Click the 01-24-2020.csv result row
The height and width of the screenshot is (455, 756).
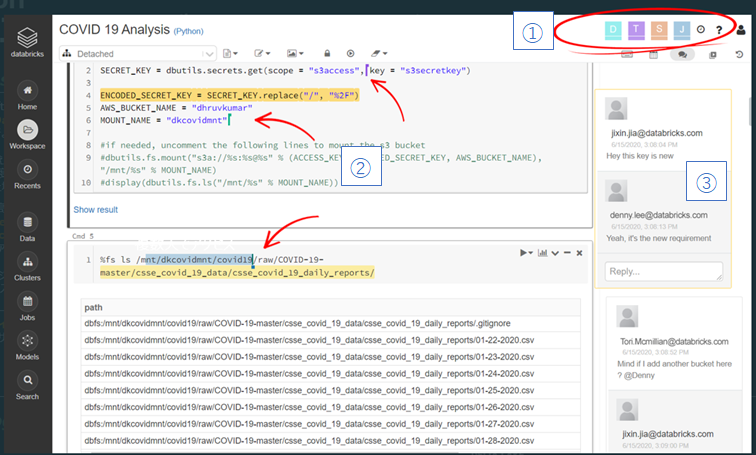pyautogui.click(x=331, y=374)
